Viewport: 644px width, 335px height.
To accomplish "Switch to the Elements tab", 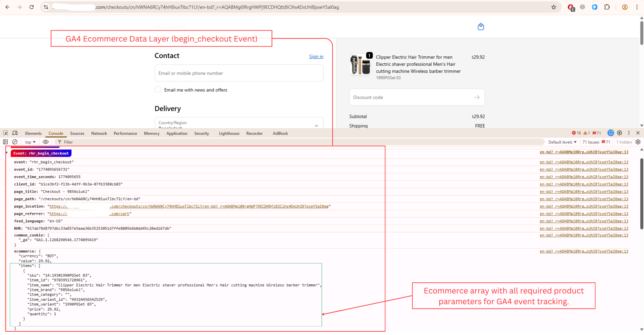I will [x=33, y=133].
